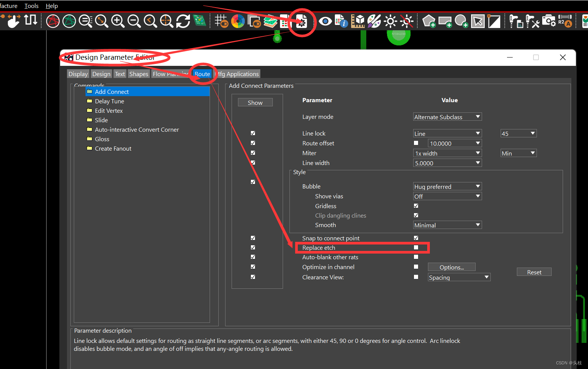This screenshot has width=588, height=369.
Task: Click the Zoom In magnifier icon
Action: coord(118,21)
